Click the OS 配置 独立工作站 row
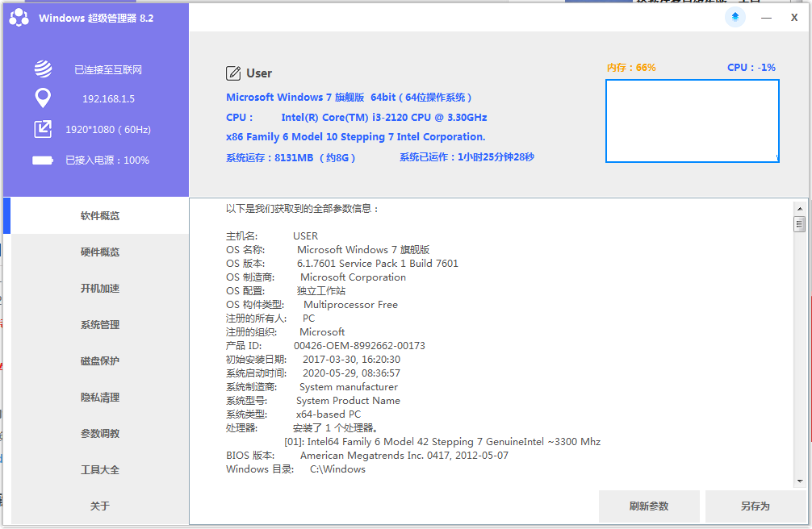This screenshot has height=529, width=812. (x=286, y=291)
